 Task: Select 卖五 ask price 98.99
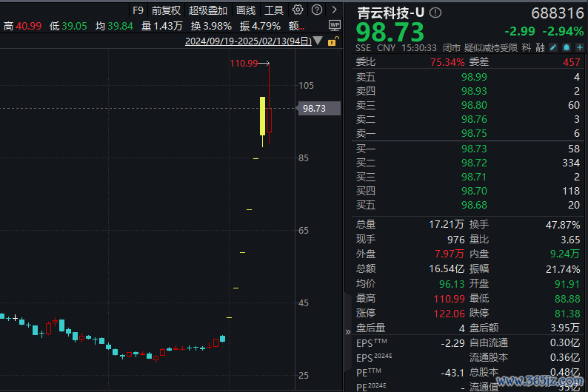[x=474, y=77]
